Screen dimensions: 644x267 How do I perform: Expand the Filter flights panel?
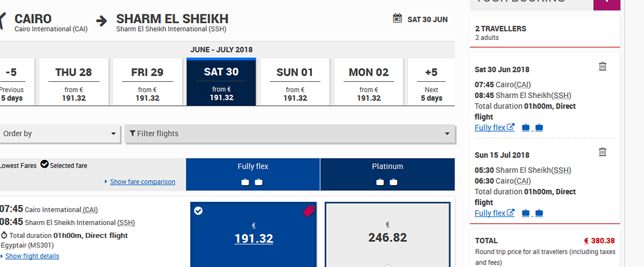290,133
